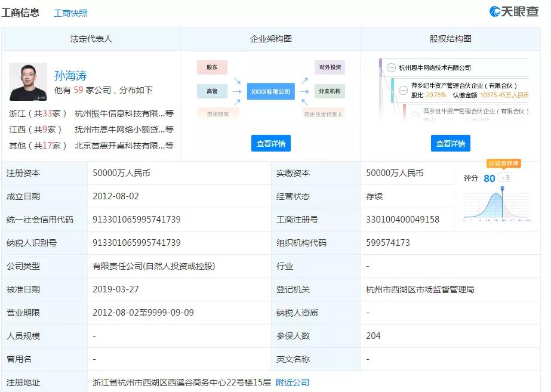Viewport: 551px width, 392px height.
Task: Click the marker on the score chart
Action: coord(503,190)
